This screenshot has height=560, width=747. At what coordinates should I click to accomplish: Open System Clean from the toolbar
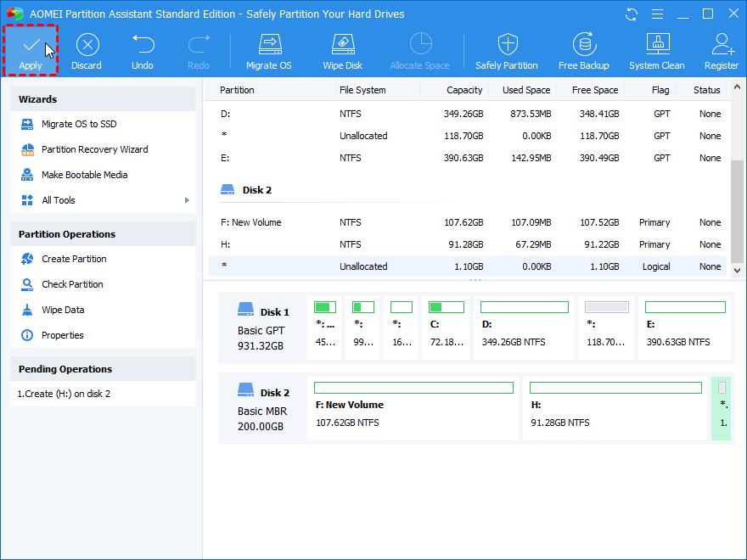click(656, 44)
